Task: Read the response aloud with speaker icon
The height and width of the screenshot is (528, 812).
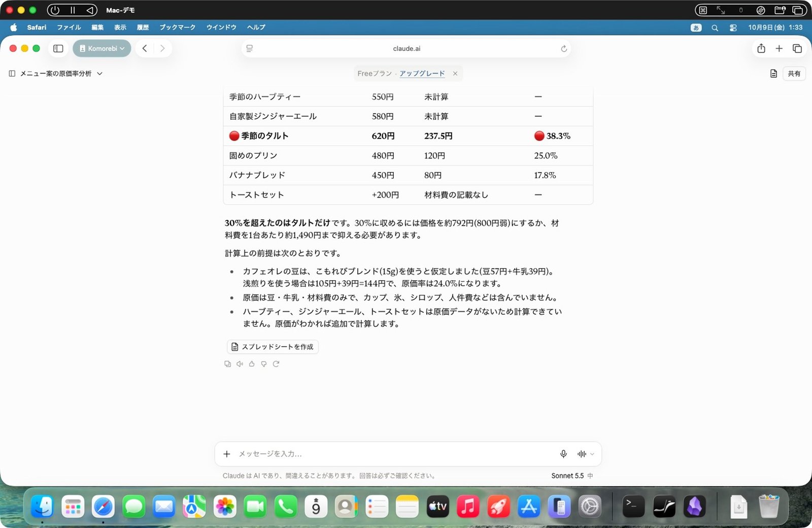Action: pyautogui.click(x=240, y=364)
